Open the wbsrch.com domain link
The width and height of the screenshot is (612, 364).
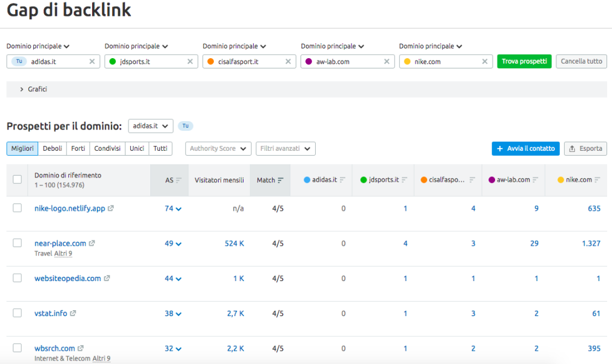[x=55, y=348]
